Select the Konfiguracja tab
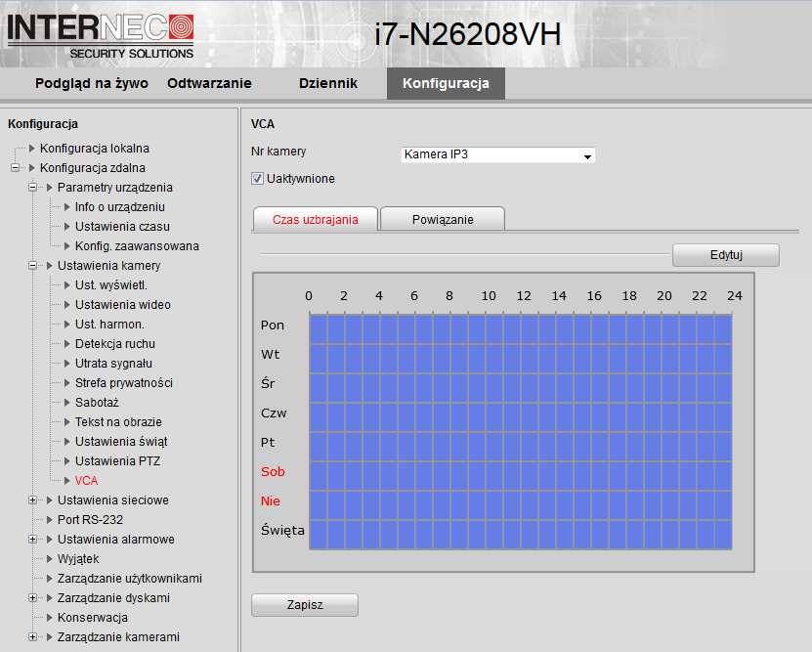Image resolution: width=812 pixels, height=652 pixels. [446, 83]
